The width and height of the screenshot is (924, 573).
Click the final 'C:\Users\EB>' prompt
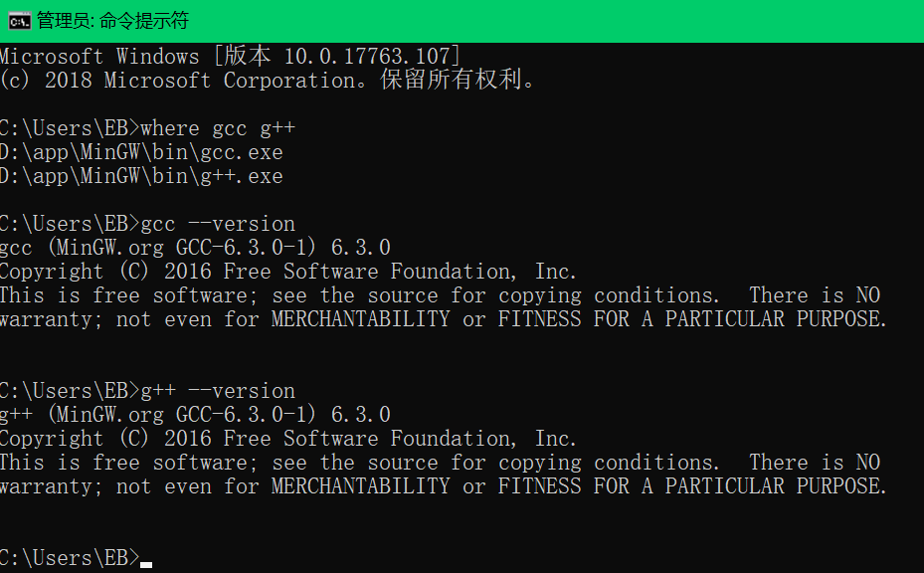point(70,557)
